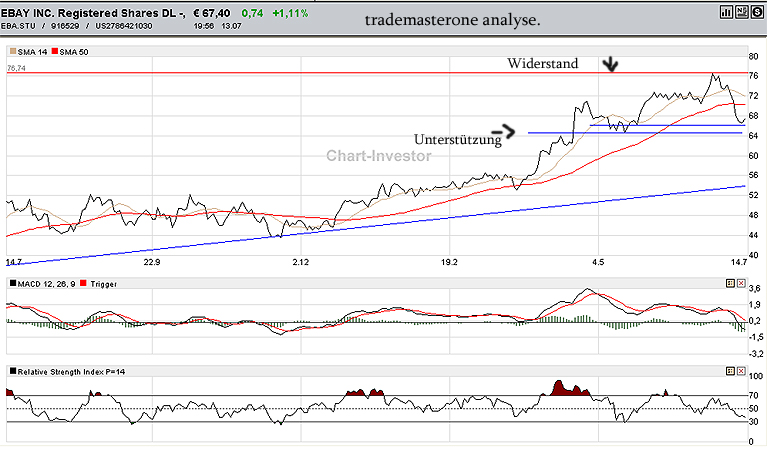The height and width of the screenshot is (450, 767).
Task: Click the Trigger red legend swatch
Action: tap(83, 283)
